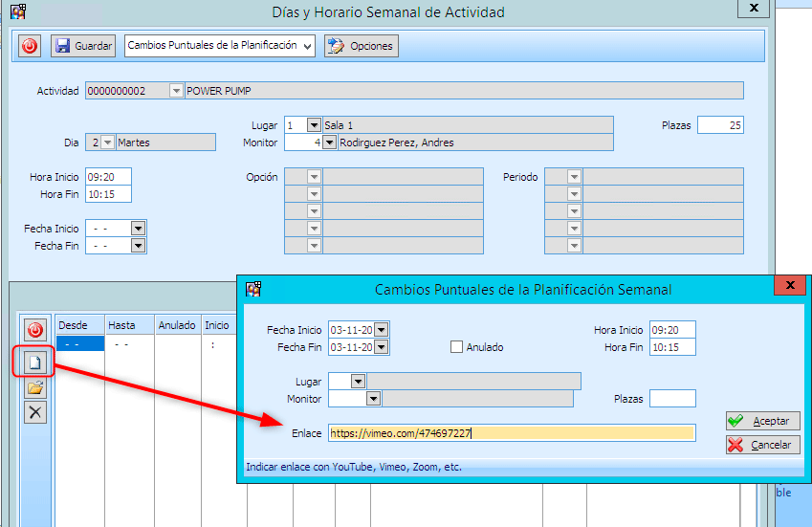The width and height of the screenshot is (812, 527).
Task: Open the Opciones toolbar button
Action: click(x=361, y=46)
